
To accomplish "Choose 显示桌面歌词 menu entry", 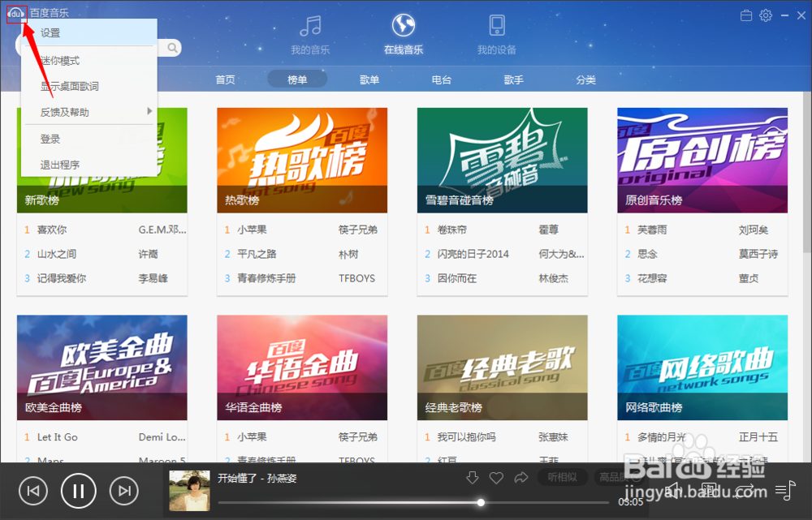I will [89, 87].
